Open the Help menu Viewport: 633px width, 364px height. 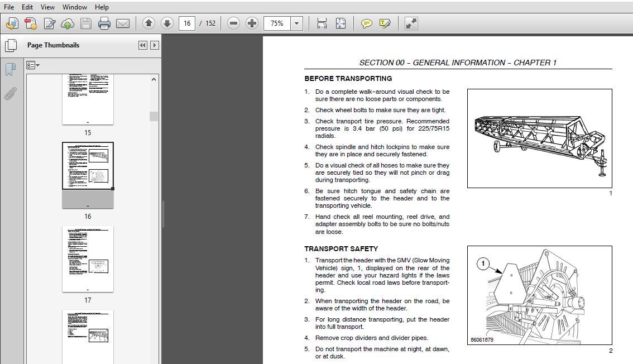click(102, 7)
